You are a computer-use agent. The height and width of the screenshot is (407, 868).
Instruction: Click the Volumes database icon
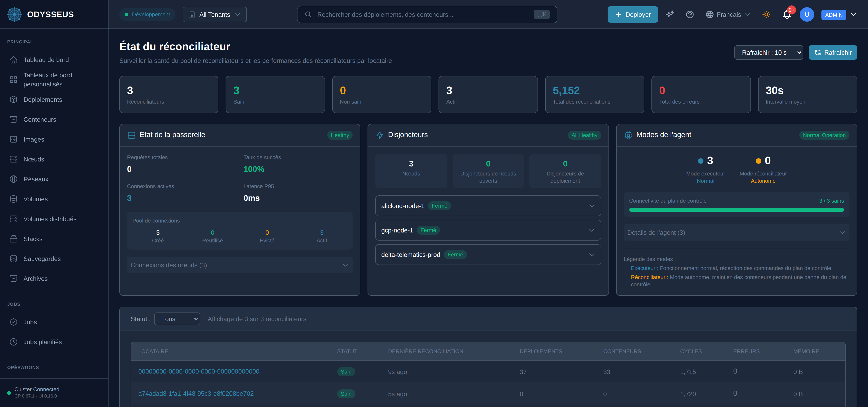[x=14, y=199]
